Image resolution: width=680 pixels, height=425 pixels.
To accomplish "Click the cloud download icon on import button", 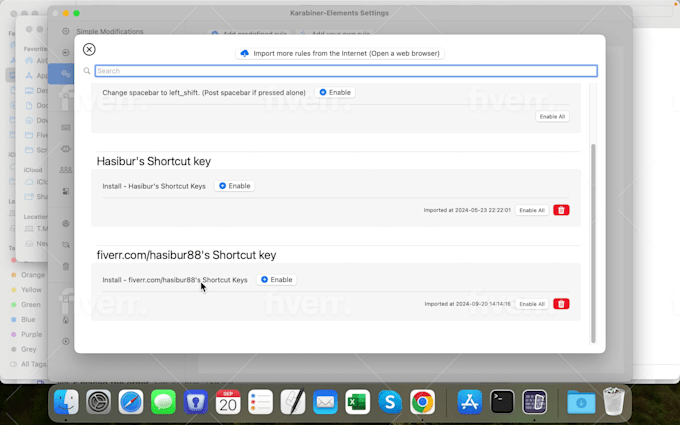I will 245,53.
